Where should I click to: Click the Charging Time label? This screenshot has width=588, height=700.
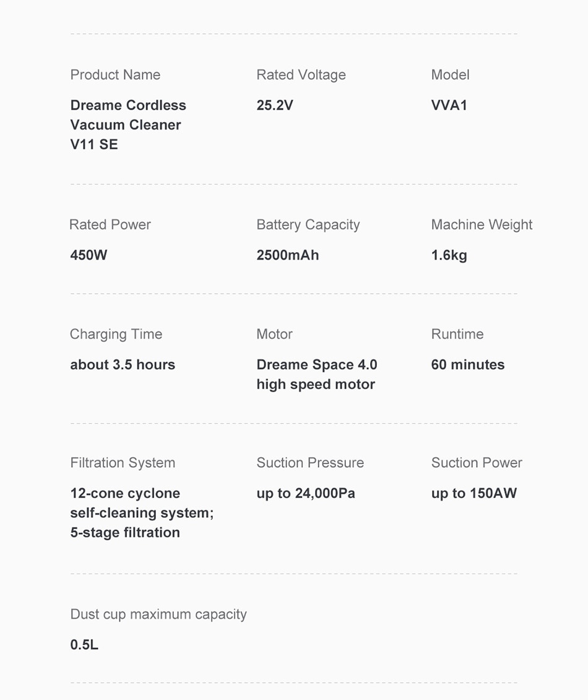[116, 335]
